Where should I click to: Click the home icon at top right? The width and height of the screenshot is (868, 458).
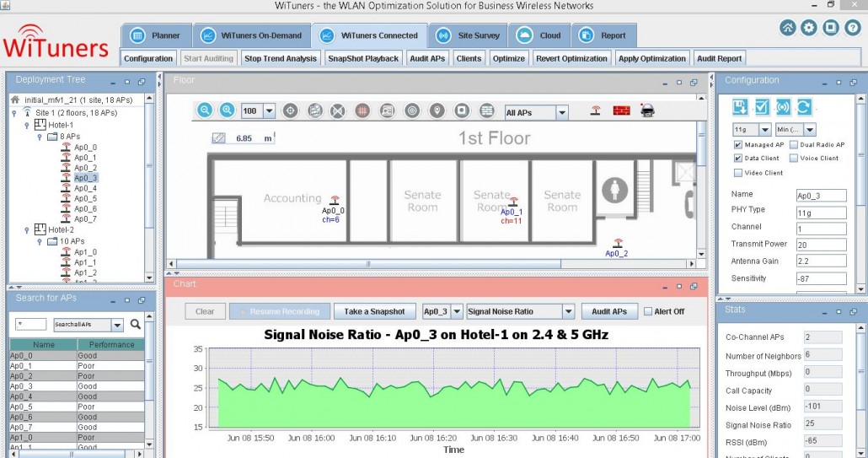tap(788, 28)
